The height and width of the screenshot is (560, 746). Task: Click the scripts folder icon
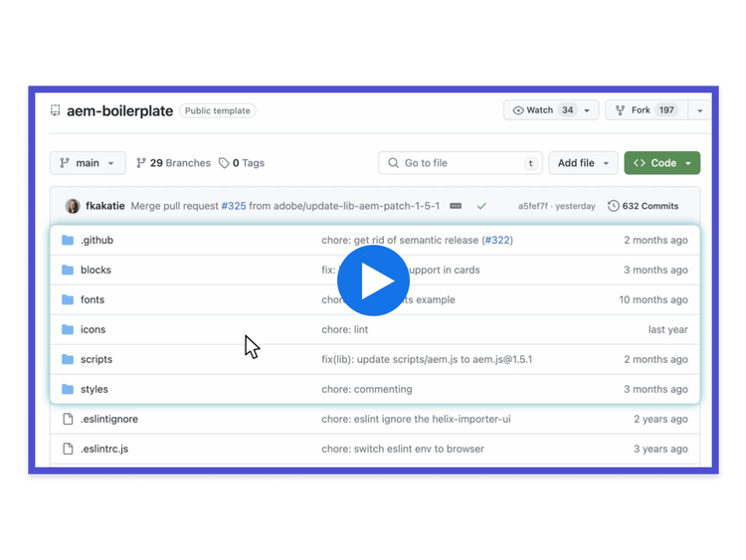click(x=68, y=359)
